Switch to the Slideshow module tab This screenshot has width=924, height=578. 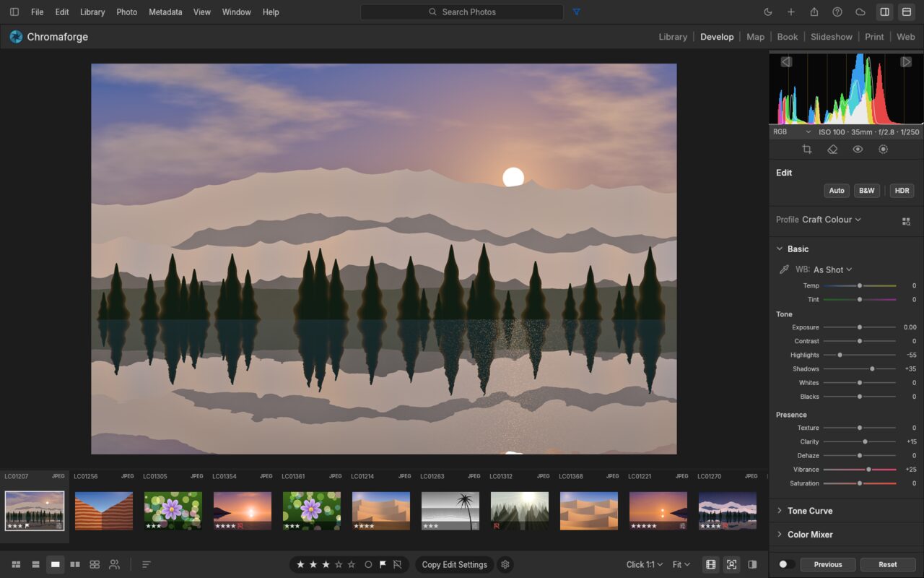[831, 37]
